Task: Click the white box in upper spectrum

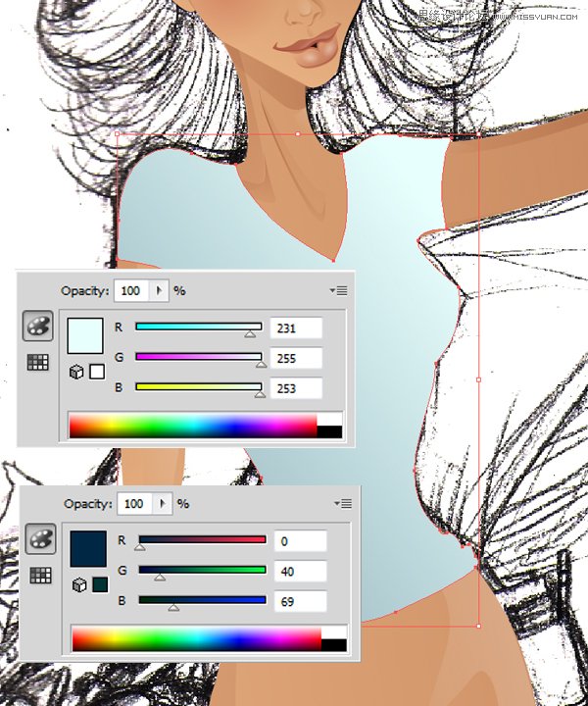Action: click(x=329, y=420)
